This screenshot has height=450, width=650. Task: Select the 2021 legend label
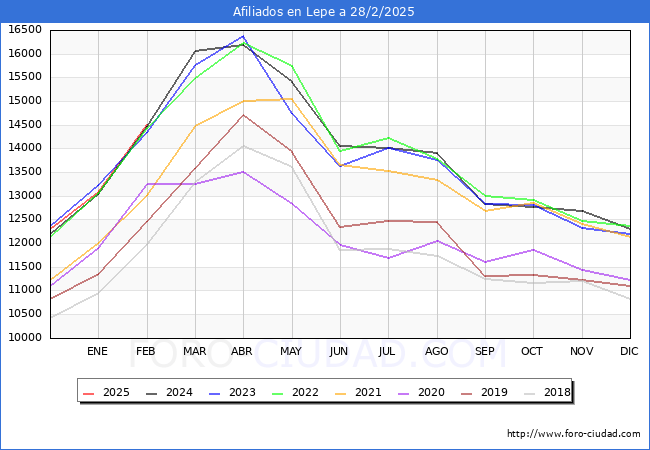pyautogui.click(x=368, y=392)
